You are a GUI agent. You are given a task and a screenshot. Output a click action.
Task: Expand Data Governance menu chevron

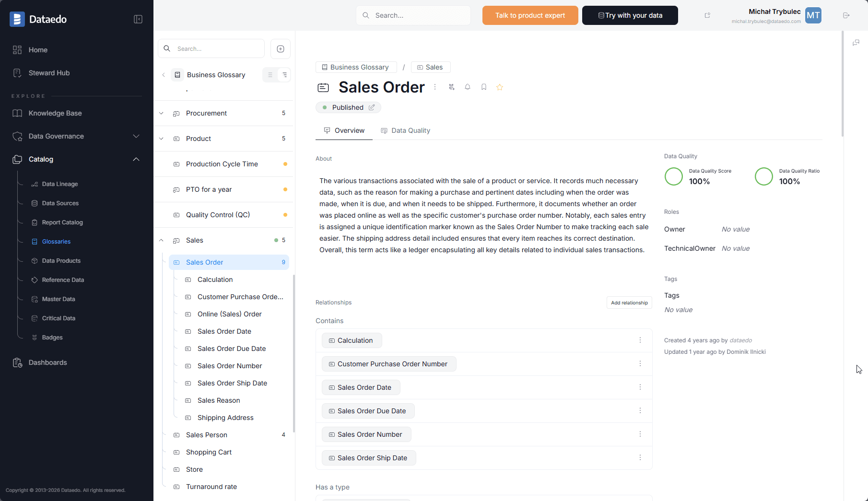136,136
